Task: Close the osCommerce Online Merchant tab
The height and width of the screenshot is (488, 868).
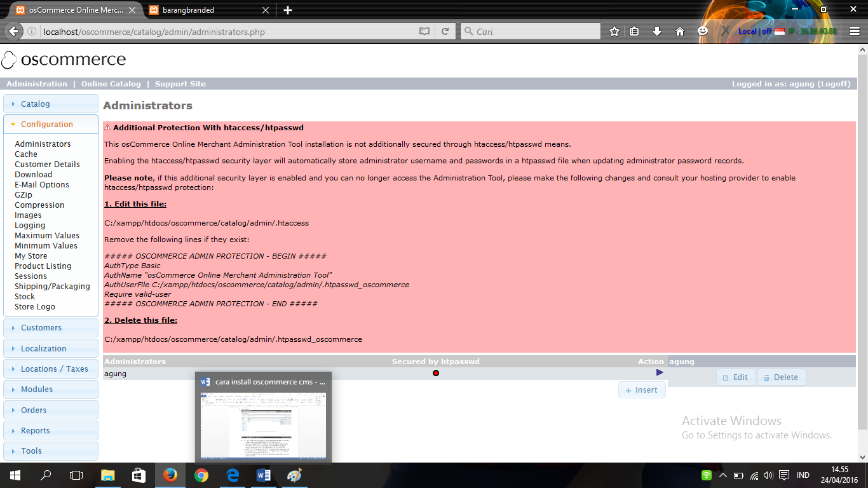Action: pyautogui.click(x=133, y=10)
